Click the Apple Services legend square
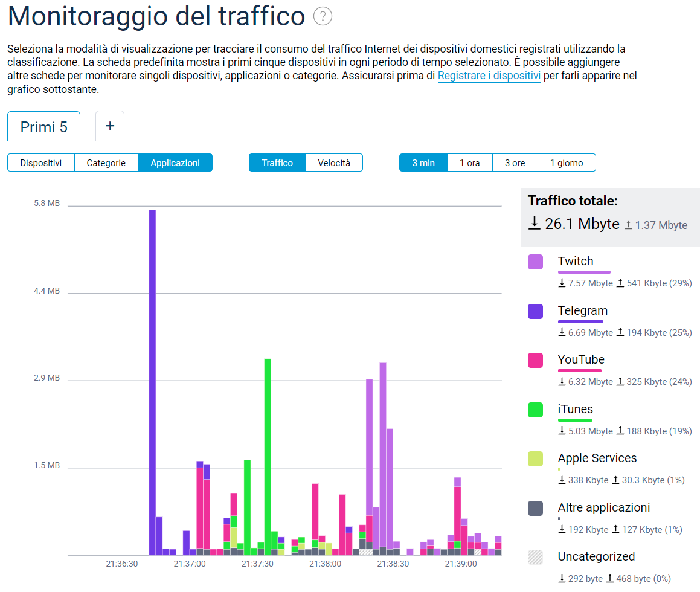 [535, 458]
